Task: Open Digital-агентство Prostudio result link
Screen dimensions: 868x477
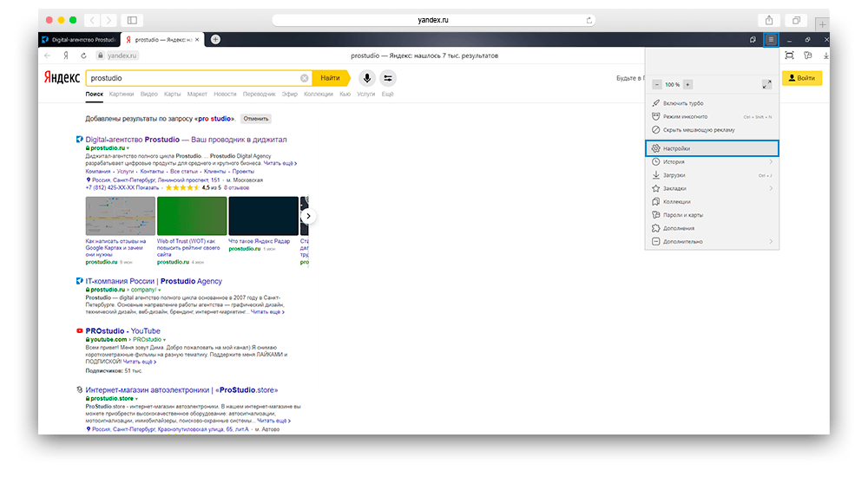Action: coord(186,140)
